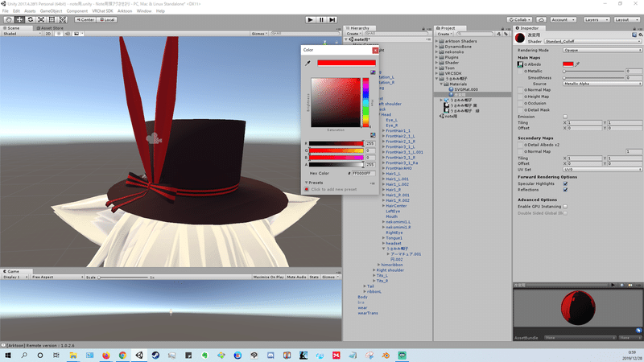This screenshot has height=362, width=644.
Task: Play material preview animation
Action: pyautogui.click(x=613, y=285)
